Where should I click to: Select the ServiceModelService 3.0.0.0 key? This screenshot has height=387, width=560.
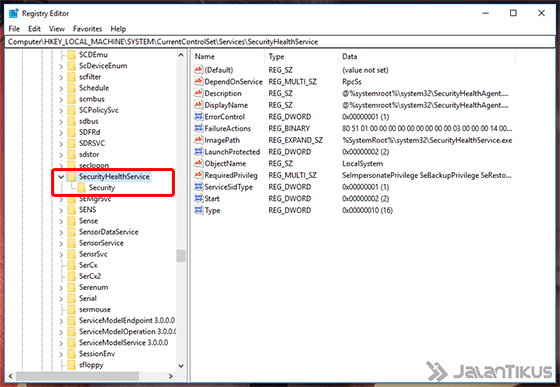pyautogui.click(x=124, y=342)
